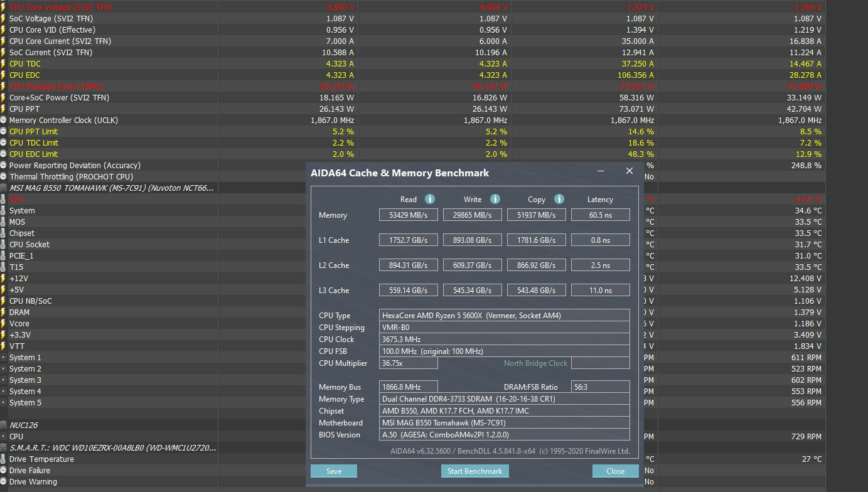Select the NUC126 sensor group header
Screen dimensions: 868x492
pyautogui.click(x=23, y=425)
